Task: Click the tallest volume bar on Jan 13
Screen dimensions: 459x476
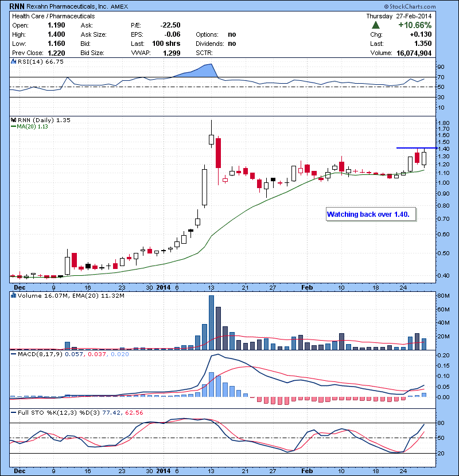Action: [211, 322]
